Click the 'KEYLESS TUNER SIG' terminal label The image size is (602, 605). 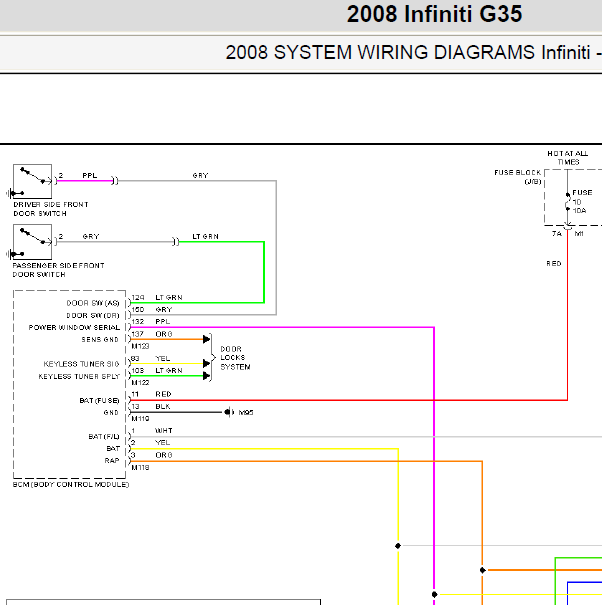[81, 364]
